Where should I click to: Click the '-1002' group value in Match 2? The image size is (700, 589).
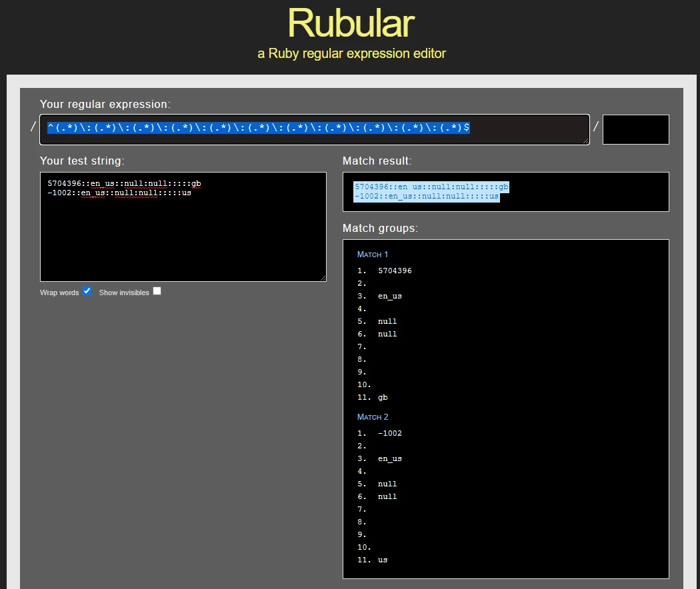pyautogui.click(x=390, y=433)
